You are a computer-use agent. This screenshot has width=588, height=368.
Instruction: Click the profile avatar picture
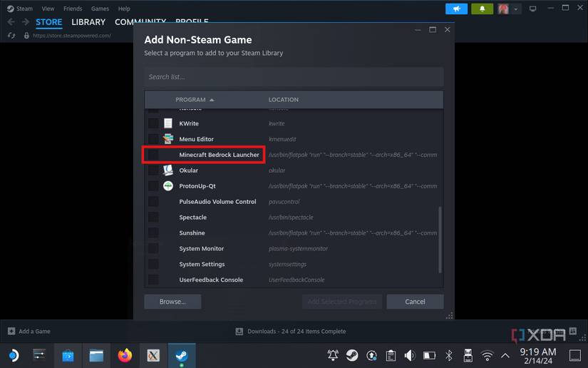click(503, 9)
